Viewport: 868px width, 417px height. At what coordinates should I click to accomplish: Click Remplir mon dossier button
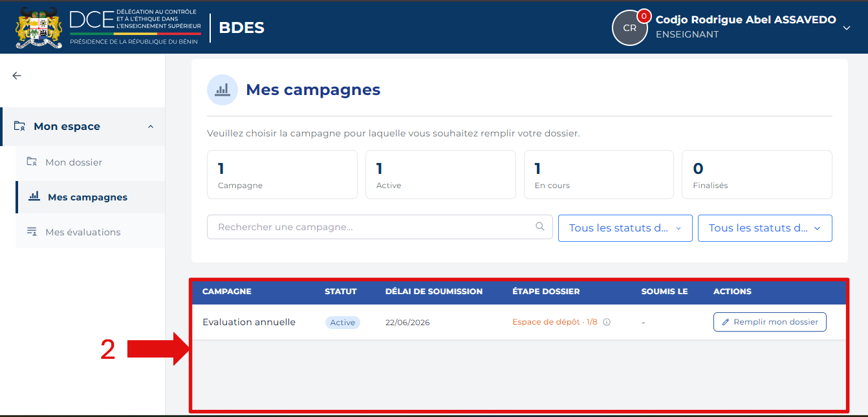(770, 322)
